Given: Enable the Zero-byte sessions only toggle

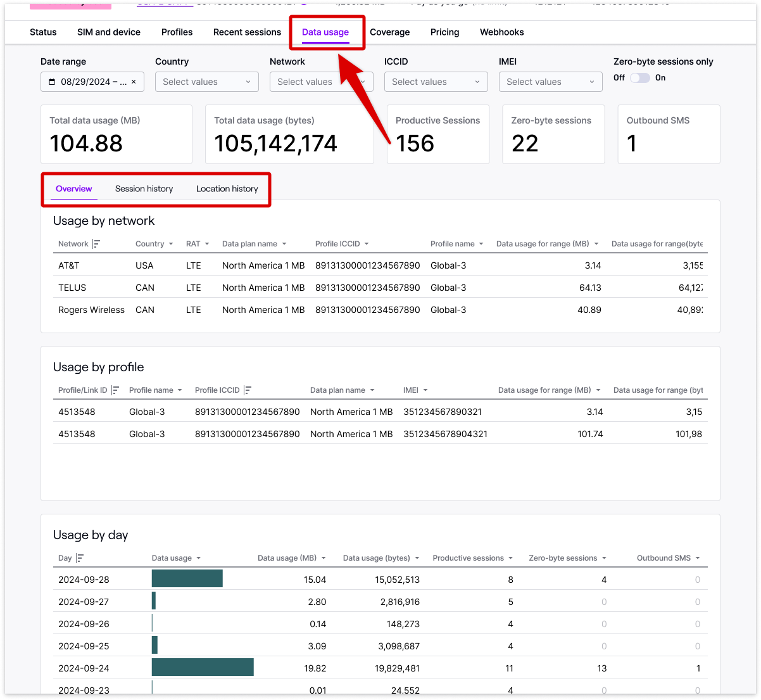Looking at the screenshot, I should (640, 77).
